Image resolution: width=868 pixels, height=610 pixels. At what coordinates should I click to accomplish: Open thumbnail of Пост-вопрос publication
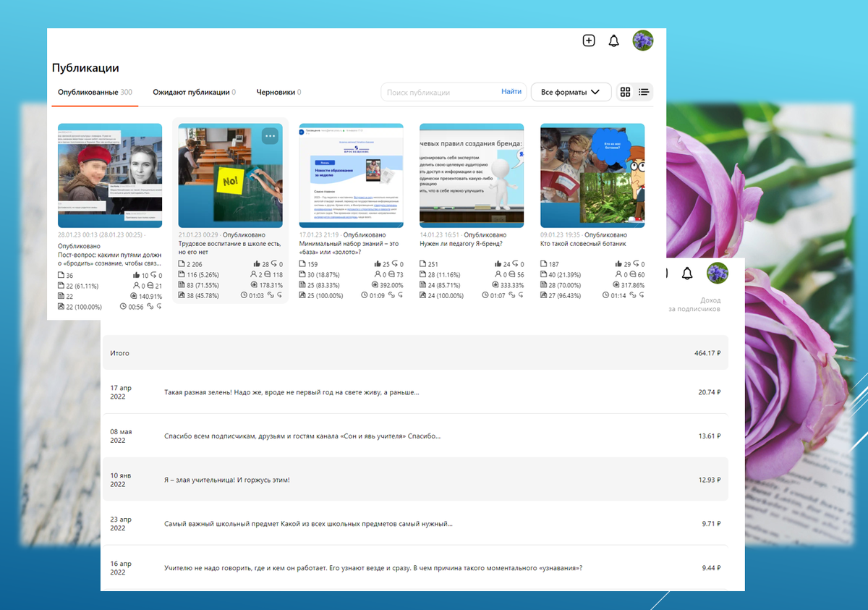click(110, 176)
